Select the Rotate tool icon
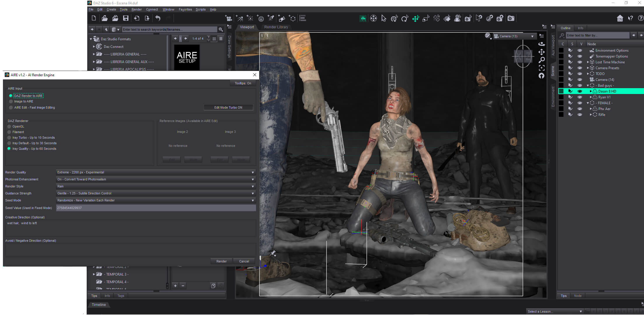The image size is (644, 315). pos(405,18)
